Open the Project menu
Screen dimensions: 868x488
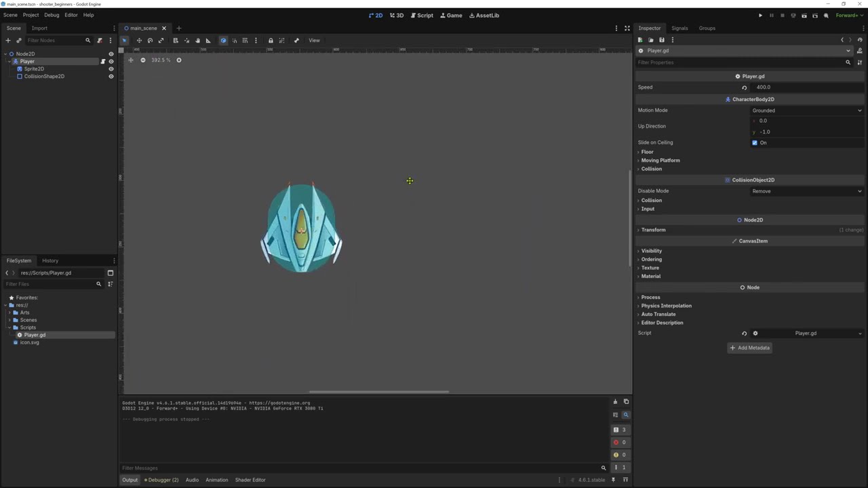click(x=31, y=15)
